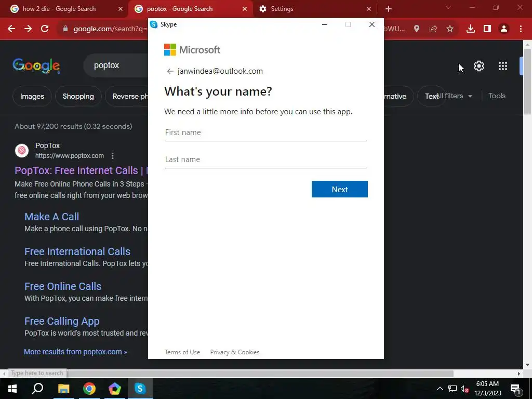Toggle Chrome side panel icon
Screen dimensions: 532x399
[487, 29]
